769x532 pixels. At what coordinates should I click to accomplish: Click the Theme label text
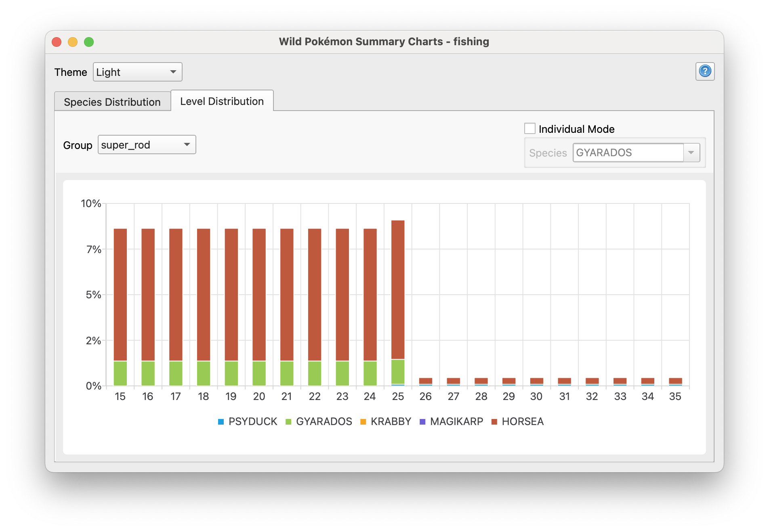click(x=71, y=72)
